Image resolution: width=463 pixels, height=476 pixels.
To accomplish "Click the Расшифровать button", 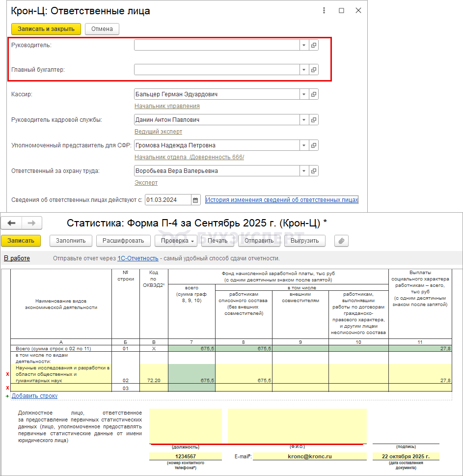I will click(x=123, y=241).
